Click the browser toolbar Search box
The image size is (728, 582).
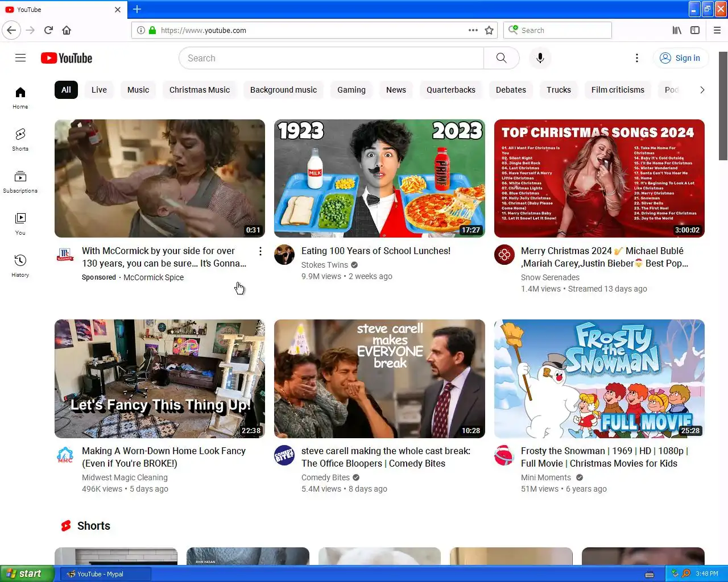pyautogui.click(x=557, y=30)
